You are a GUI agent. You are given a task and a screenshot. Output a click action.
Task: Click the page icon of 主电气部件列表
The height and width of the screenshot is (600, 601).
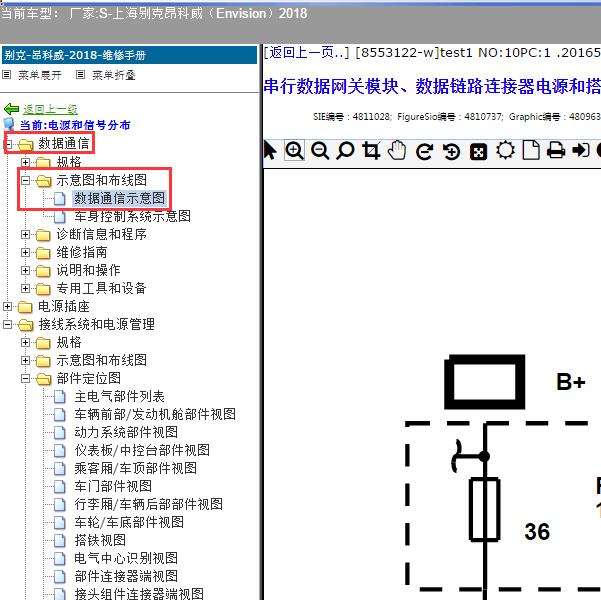pos(60,397)
